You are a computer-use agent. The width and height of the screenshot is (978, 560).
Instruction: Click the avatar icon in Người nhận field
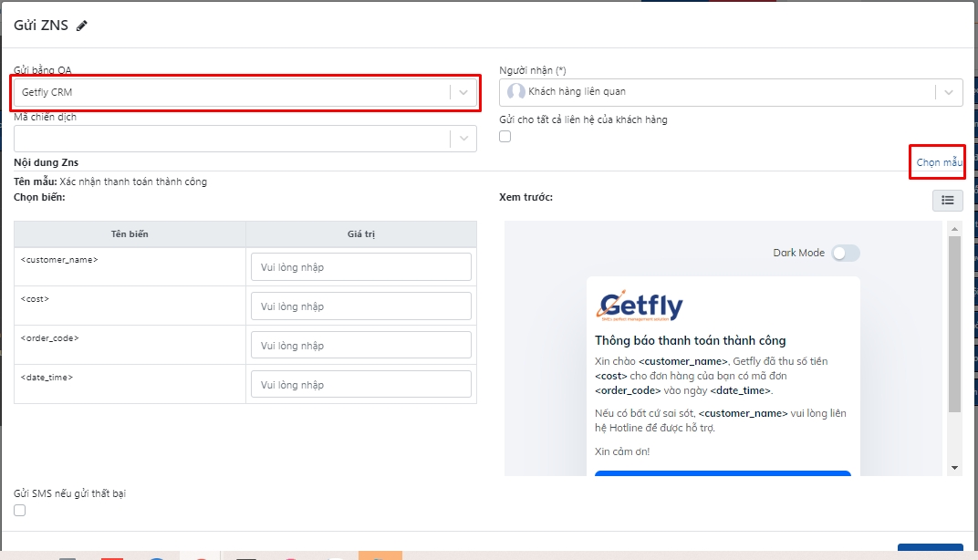point(516,92)
